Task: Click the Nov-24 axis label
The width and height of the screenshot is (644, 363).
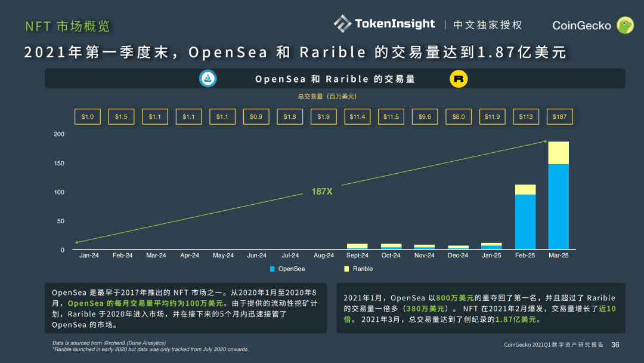Action: click(x=425, y=256)
